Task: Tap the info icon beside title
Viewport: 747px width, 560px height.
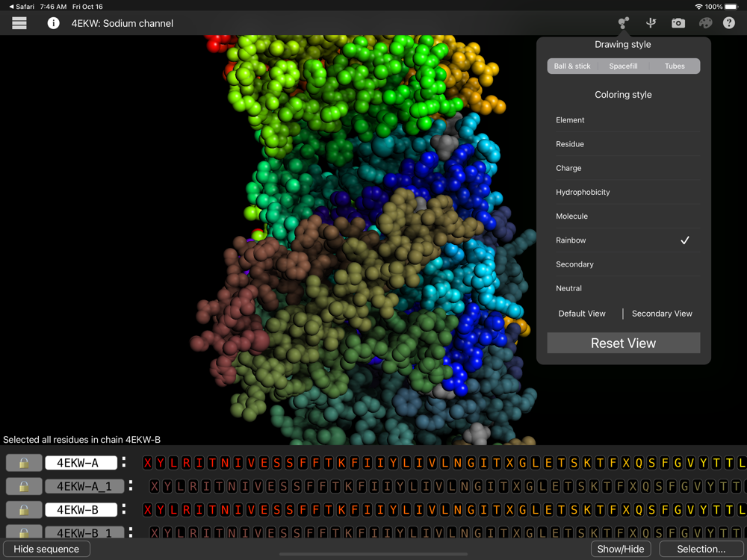Action: point(53,23)
